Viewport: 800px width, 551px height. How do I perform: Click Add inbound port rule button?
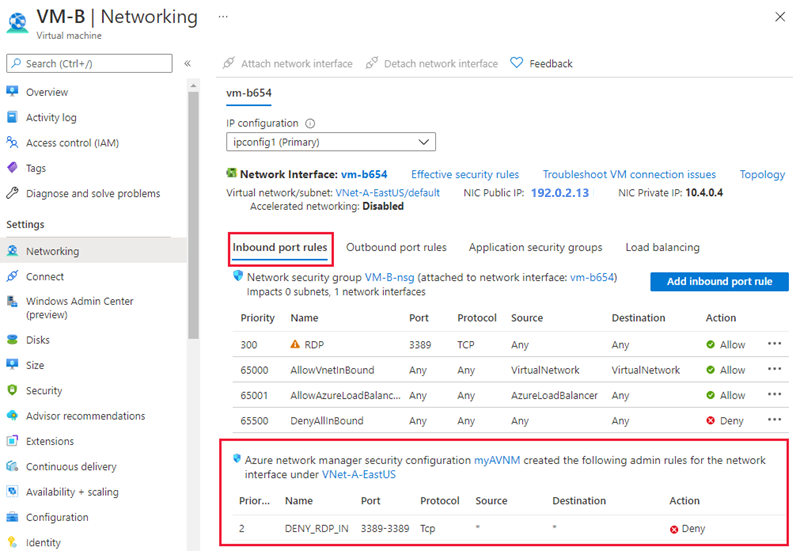[x=719, y=281]
